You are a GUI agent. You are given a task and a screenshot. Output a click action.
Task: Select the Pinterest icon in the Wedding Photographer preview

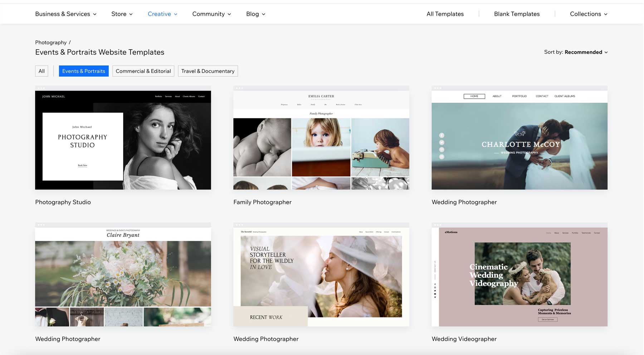442,149
